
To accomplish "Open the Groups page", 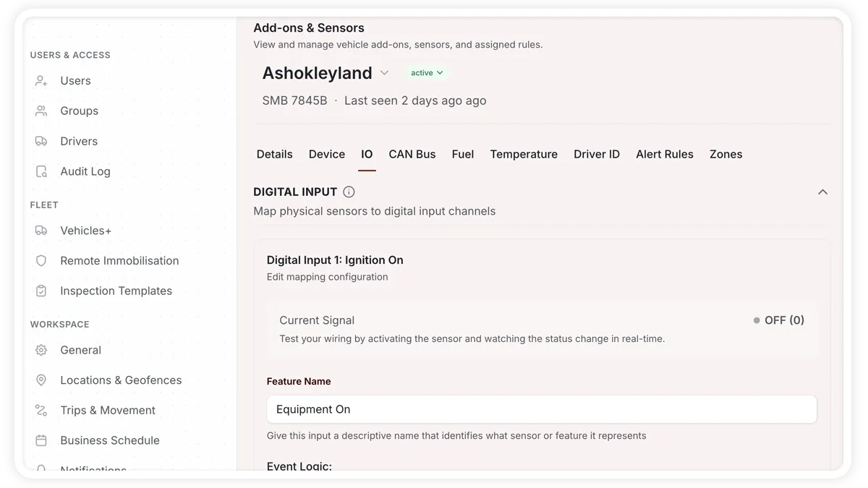I will pyautogui.click(x=79, y=111).
